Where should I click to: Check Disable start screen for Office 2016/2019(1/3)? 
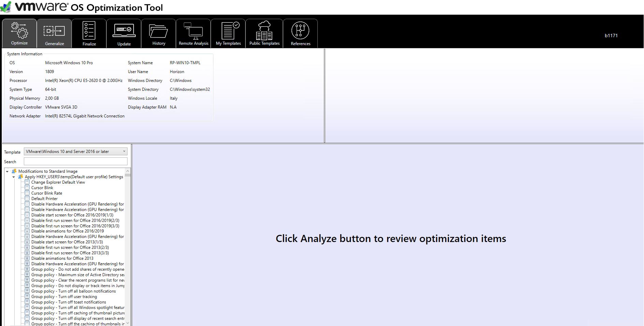[x=27, y=215]
